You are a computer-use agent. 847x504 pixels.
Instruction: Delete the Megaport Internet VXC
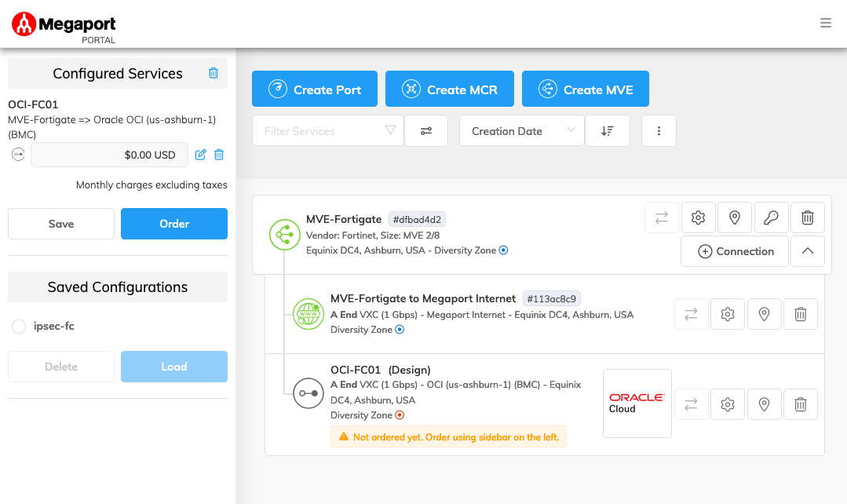[801, 314]
